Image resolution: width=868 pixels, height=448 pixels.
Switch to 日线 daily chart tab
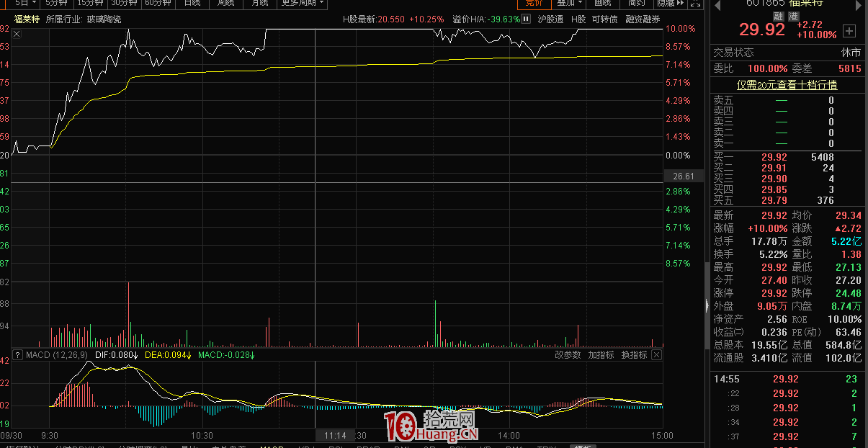point(192,3)
